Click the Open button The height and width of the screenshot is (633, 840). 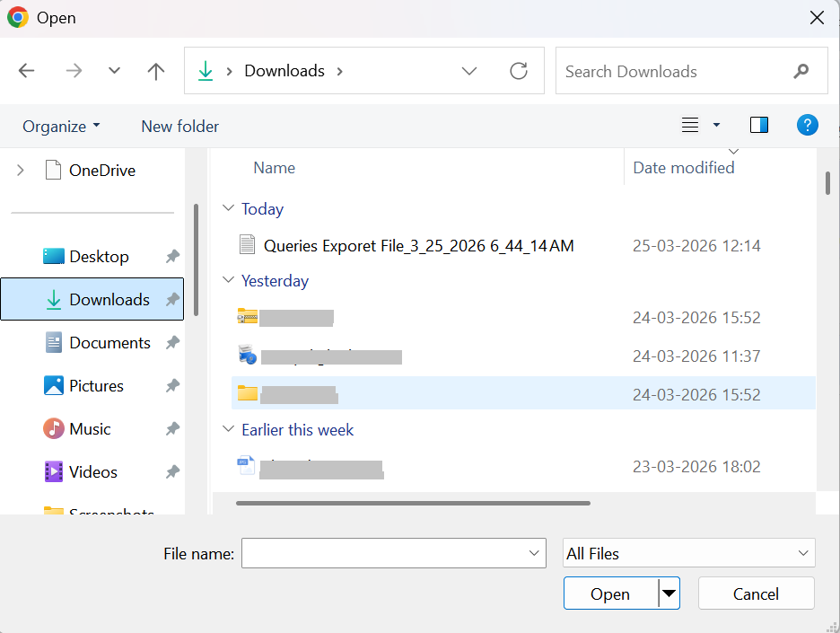[x=610, y=593]
